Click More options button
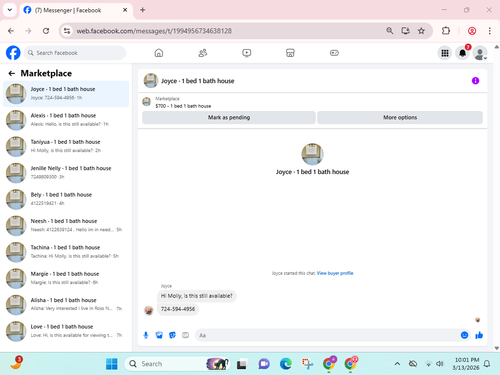Viewport: 500px width, 375px height. (400, 117)
